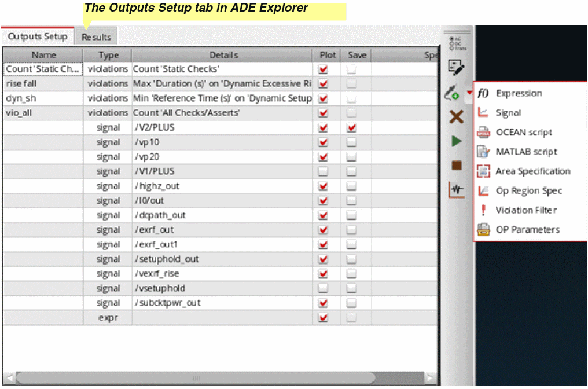This screenshot has height=389, width=588.
Task: Select MATLAB script menu entry
Action: click(525, 152)
